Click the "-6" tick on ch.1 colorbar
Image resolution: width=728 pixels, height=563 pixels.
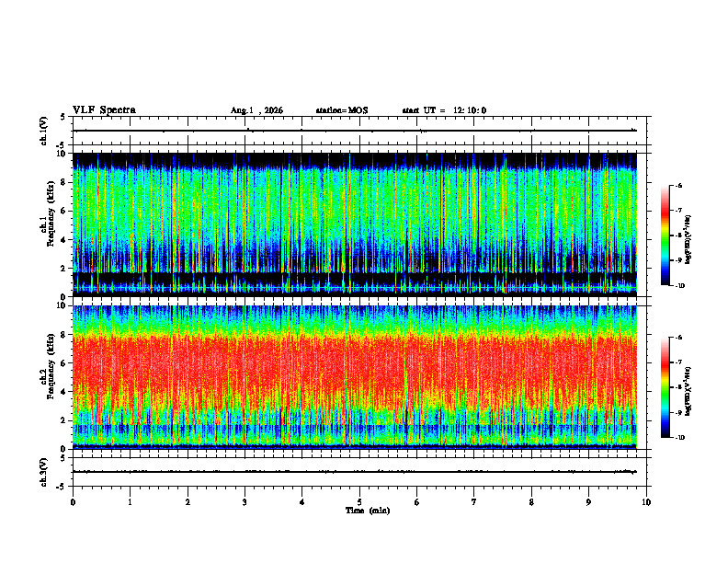[x=678, y=185]
